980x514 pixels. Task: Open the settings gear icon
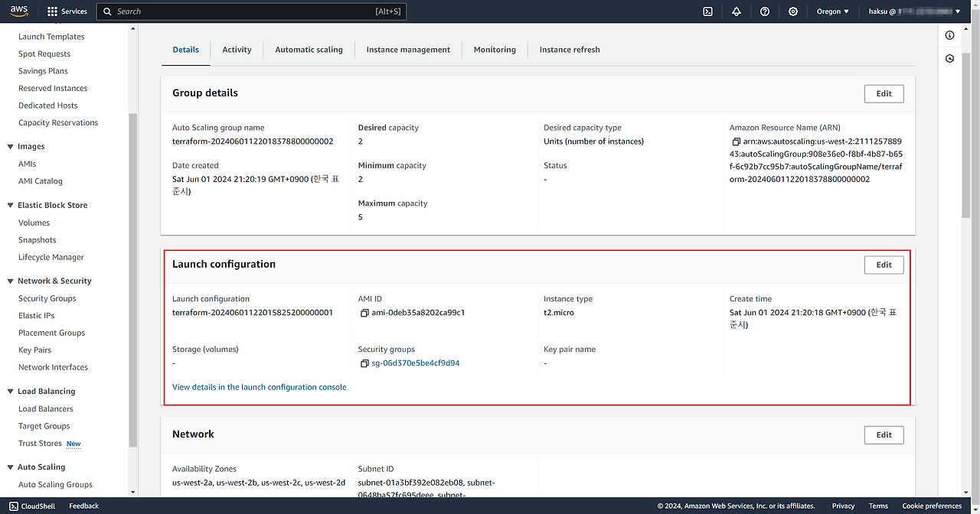[793, 11]
